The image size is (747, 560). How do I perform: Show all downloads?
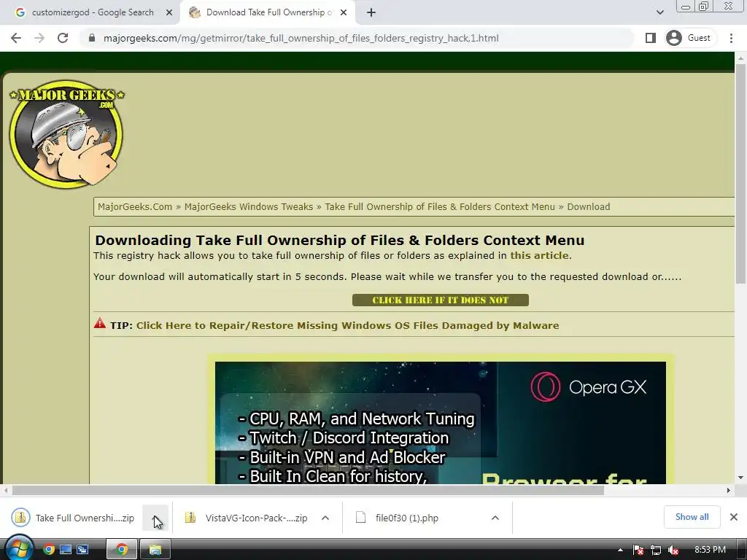point(692,517)
